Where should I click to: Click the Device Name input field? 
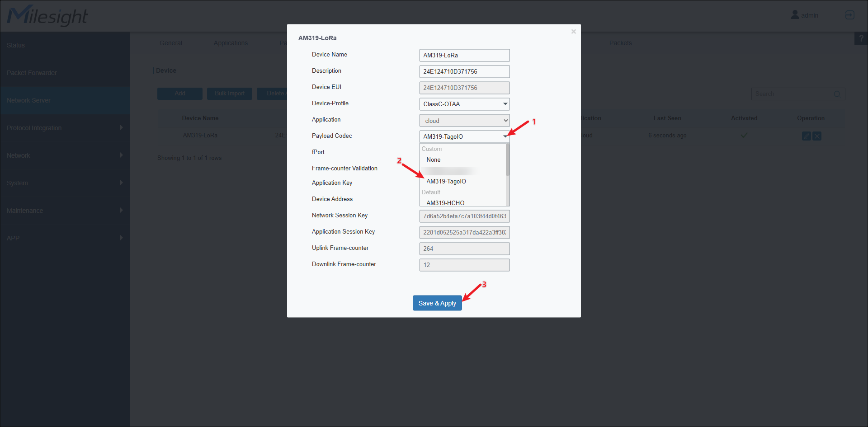pos(464,55)
